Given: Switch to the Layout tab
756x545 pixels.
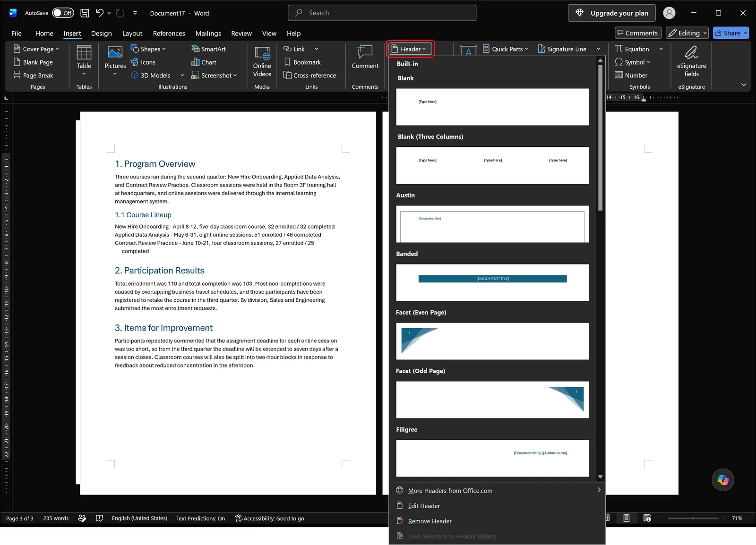Looking at the screenshot, I should pos(132,34).
